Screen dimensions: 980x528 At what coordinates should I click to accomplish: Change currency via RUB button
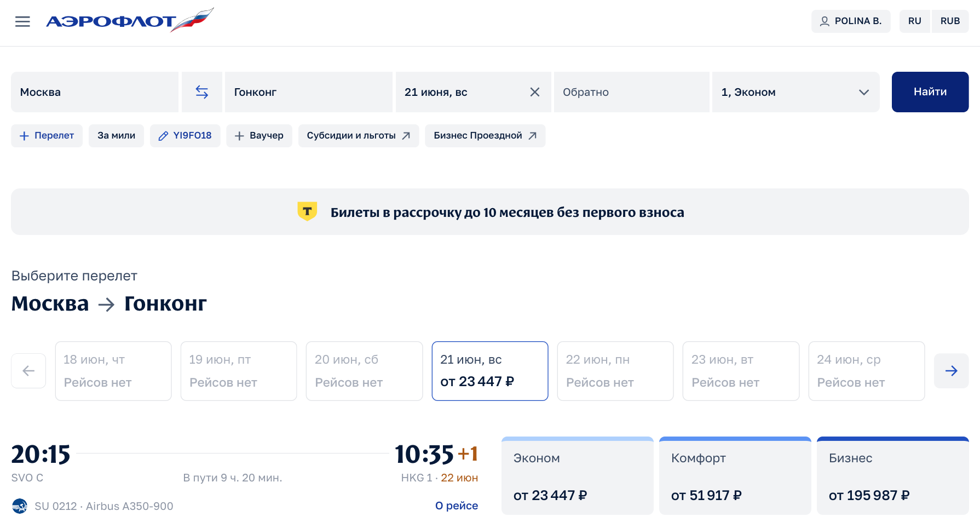tap(950, 21)
